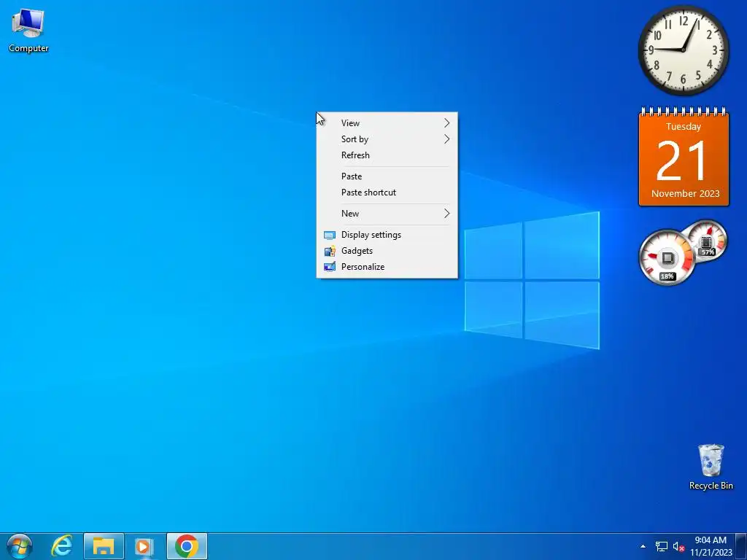Click the Show desktop strip at taskbar end
Viewport: 747px width, 560px height.
click(741, 546)
